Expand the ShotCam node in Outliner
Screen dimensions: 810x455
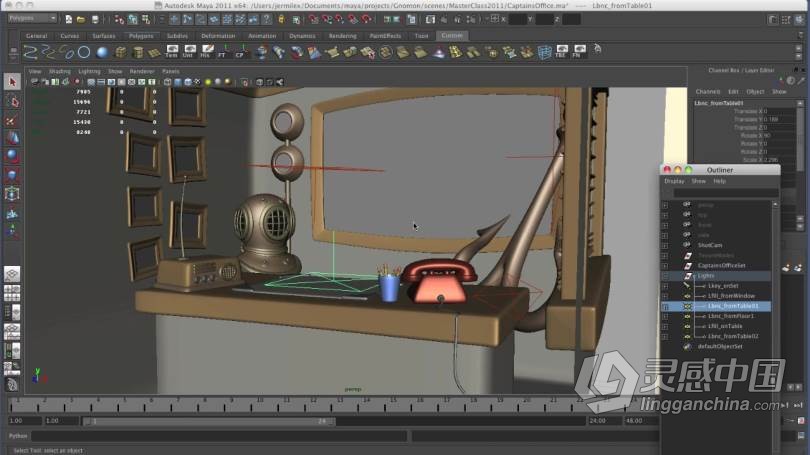point(665,245)
